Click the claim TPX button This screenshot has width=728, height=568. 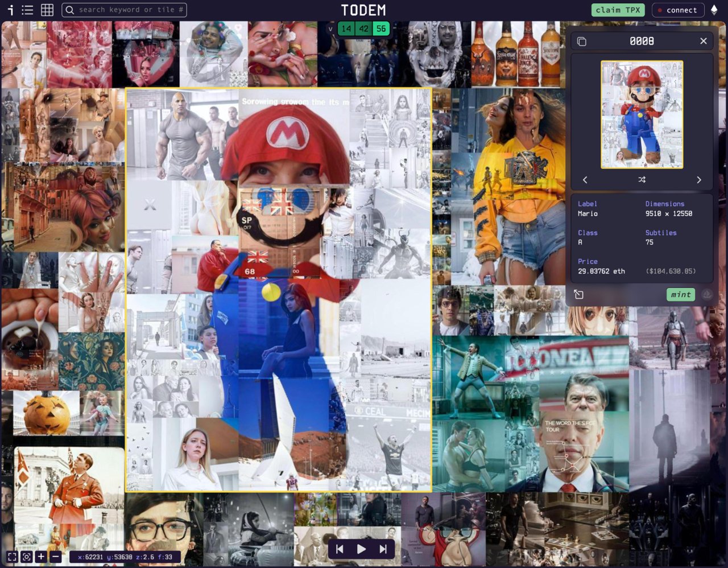(618, 10)
